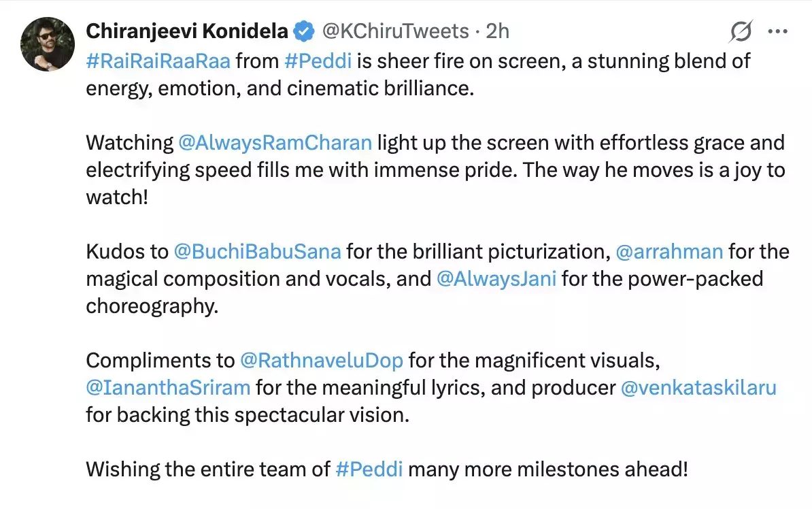Click the blue verified badge icon

click(303, 31)
